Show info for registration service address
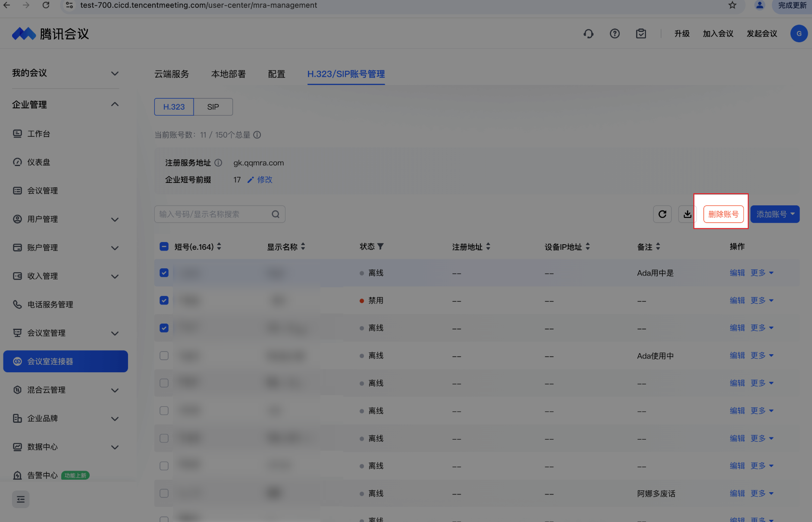This screenshot has width=812, height=522. click(x=218, y=163)
